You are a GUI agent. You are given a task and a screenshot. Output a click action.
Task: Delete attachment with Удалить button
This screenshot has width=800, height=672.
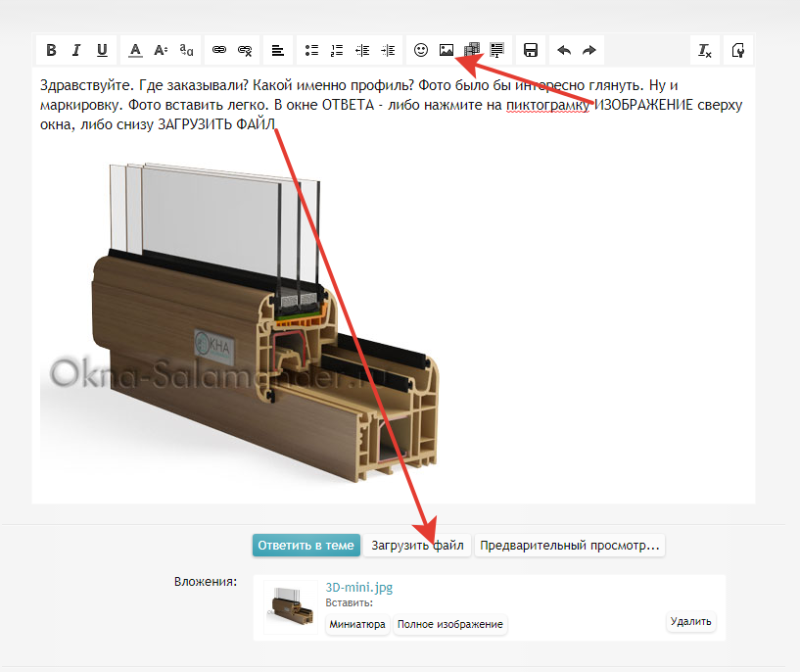pyautogui.click(x=690, y=621)
